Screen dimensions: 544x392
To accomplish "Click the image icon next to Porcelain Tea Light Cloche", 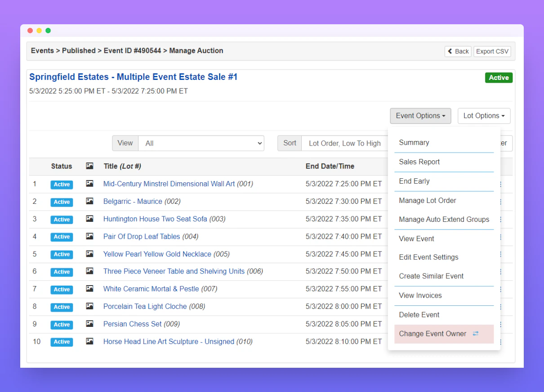I will click(x=89, y=307).
